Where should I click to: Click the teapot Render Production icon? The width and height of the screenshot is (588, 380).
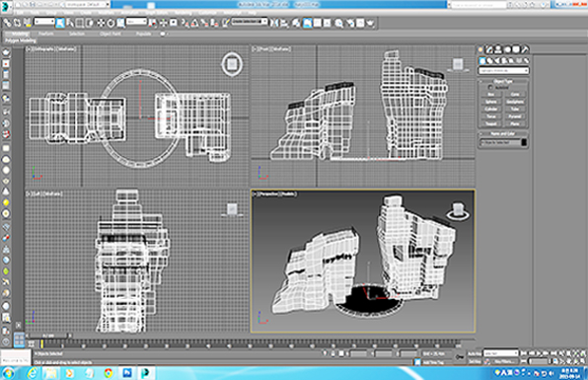pyautogui.click(x=371, y=23)
